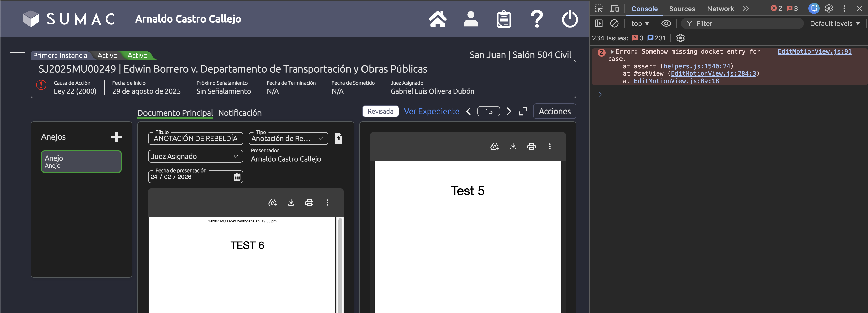Expand document viewer to fullscreen
The height and width of the screenshot is (313, 868).
pos(523,111)
